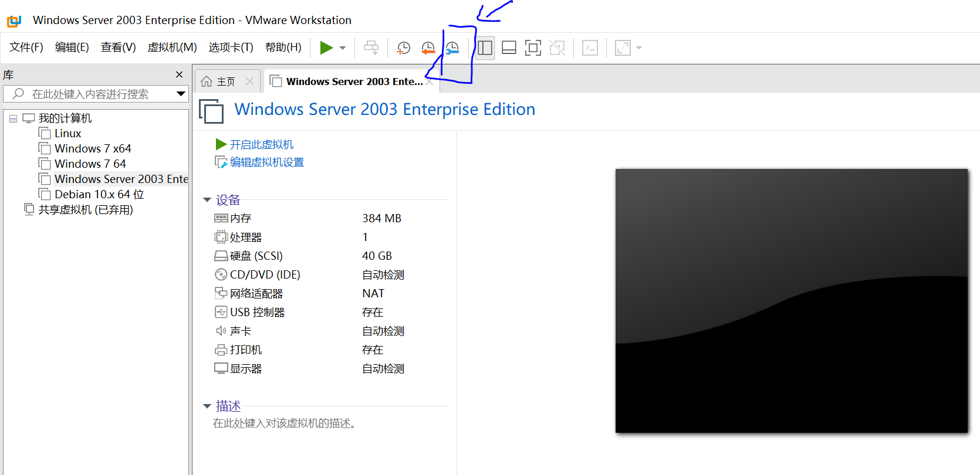
Task: Select Windows 7 64 virtual machine
Action: tap(90, 164)
